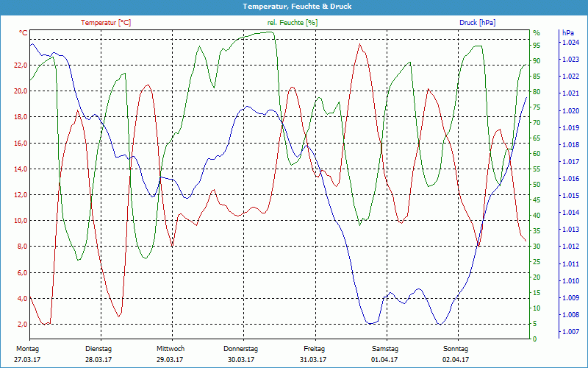Click humidity axis value '90'
The height and width of the screenshot is (368, 588).
pyautogui.click(x=537, y=61)
